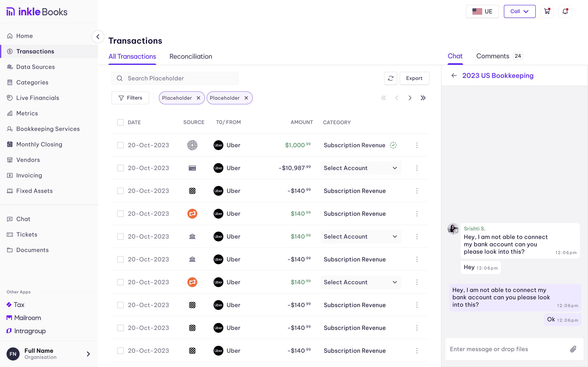The image size is (588, 367).
Task: Go back from 2023 US Bookkeeping chat
Action: point(454,75)
